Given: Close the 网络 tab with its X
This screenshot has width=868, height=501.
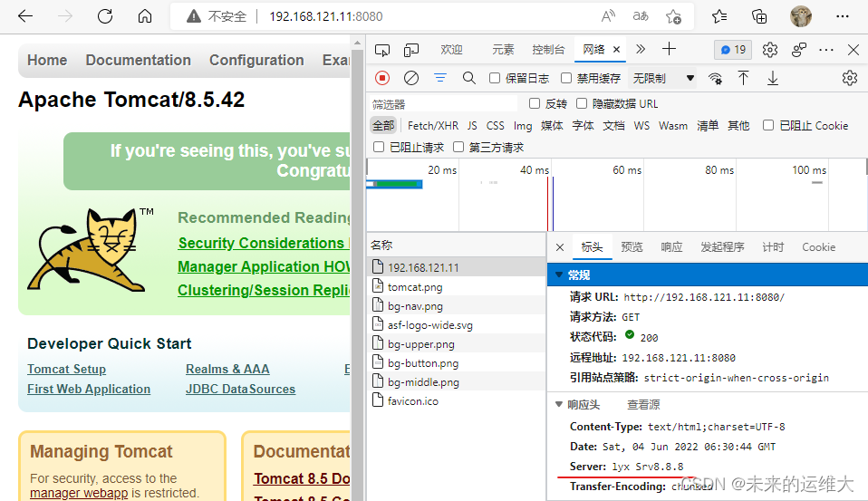Looking at the screenshot, I should (x=616, y=49).
